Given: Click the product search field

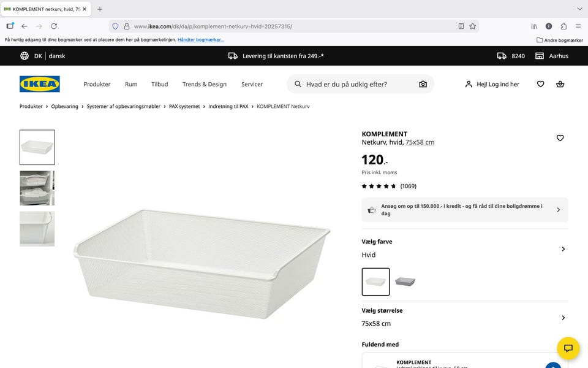Looking at the screenshot, I should point(355,84).
